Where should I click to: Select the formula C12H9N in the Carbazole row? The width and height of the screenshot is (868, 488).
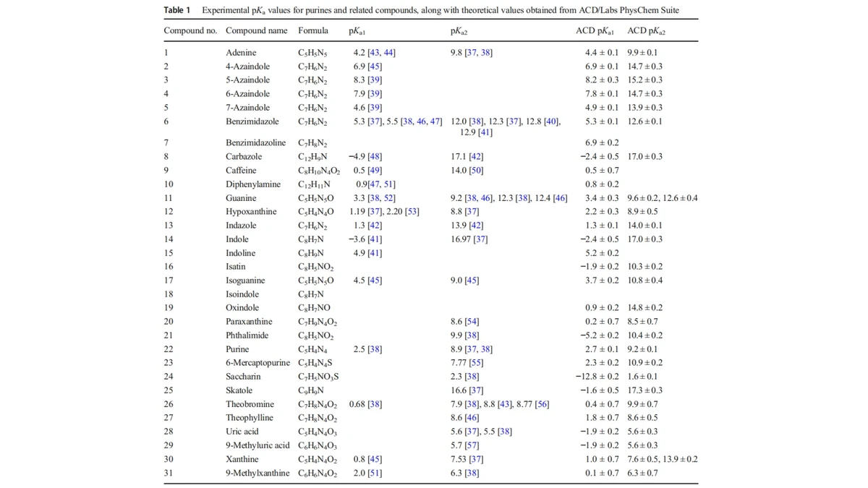[313, 157]
